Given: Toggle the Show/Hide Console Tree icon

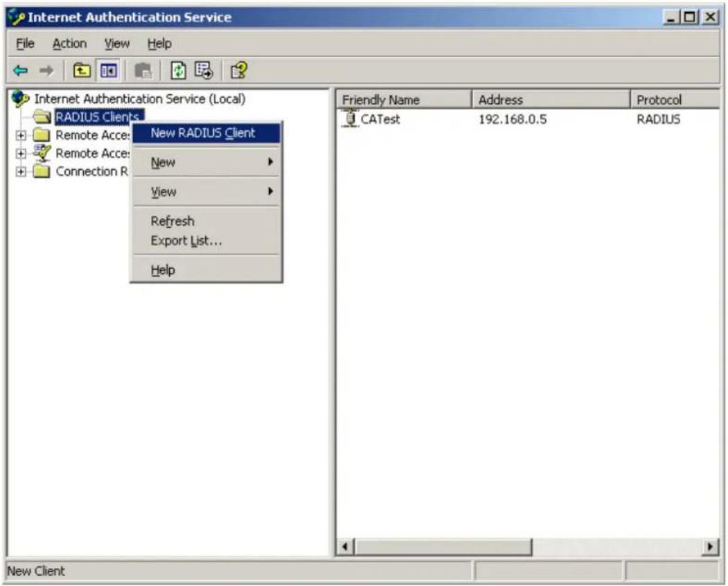Looking at the screenshot, I should pyautogui.click(x=108, y=71).
